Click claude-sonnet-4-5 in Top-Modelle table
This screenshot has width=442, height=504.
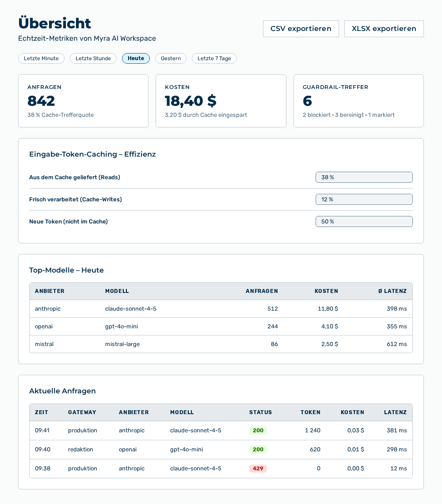(131, 308)
